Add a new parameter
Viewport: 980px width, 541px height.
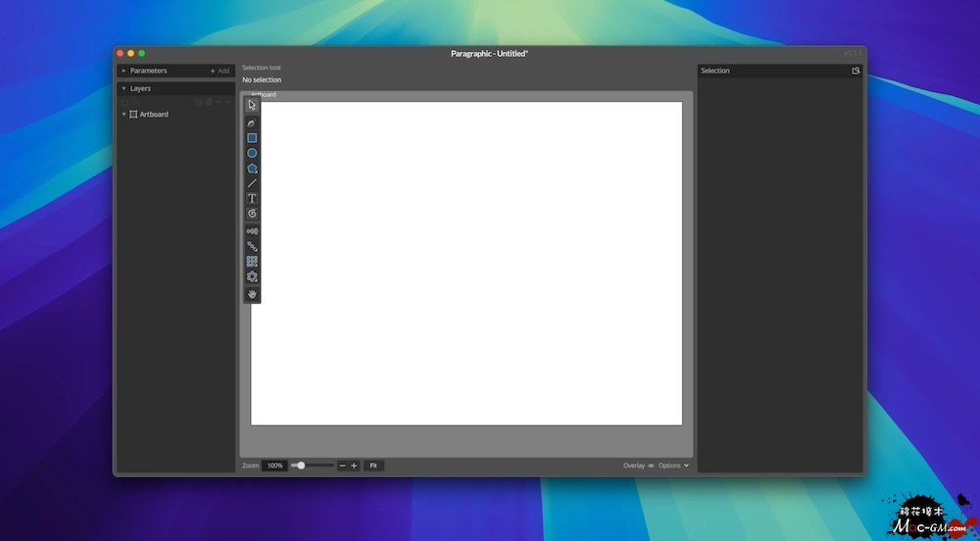pyautogui.click(x=220, y=71)
